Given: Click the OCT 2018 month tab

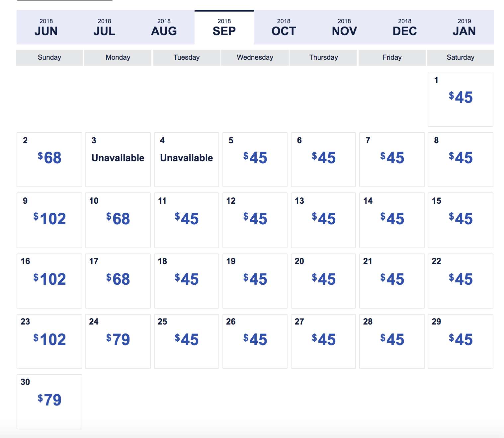Looking at the screenshot, I should [284, 28].
